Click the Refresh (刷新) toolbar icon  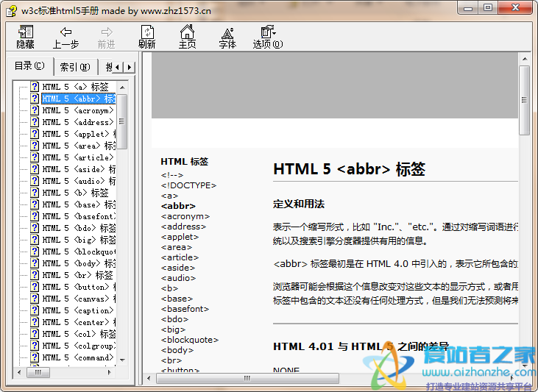tap(147, 36)
